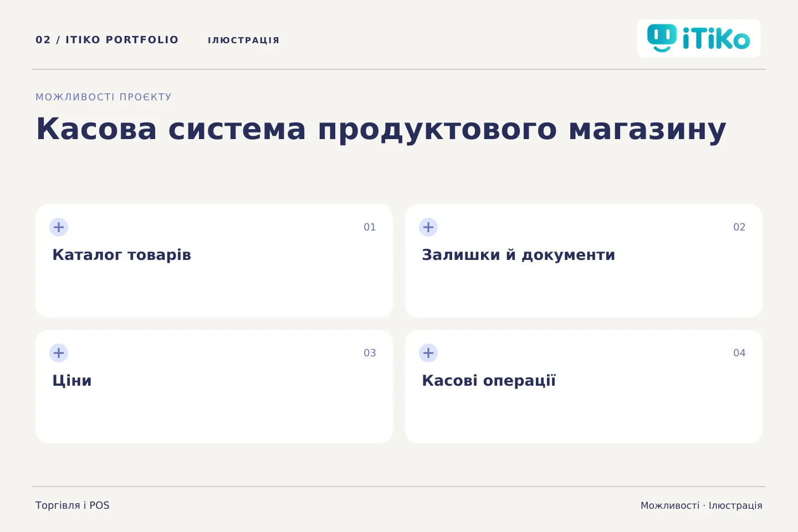Select the Каталог товарів card title
The image size is (798, 532).
point(121,255)
